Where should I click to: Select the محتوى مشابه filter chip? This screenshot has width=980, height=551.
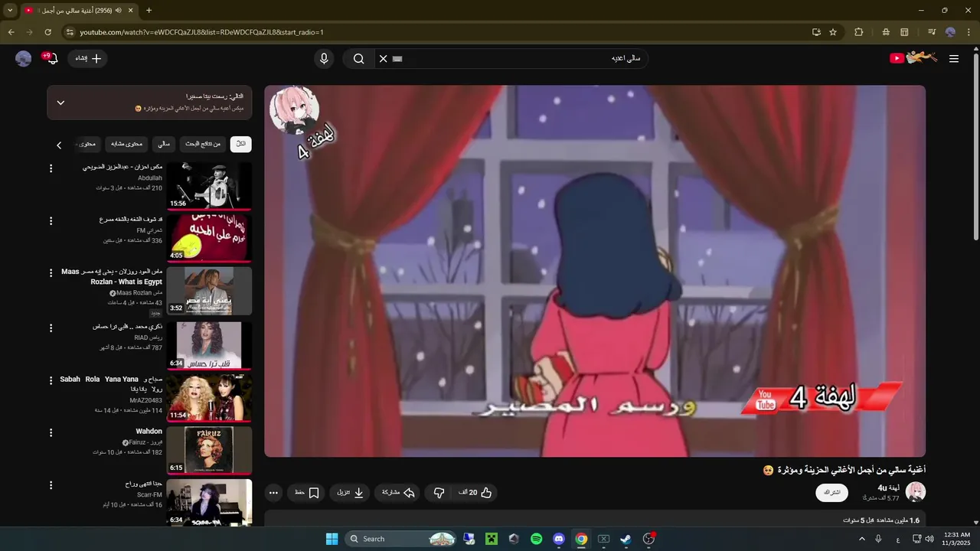click(x=126, y=144)
